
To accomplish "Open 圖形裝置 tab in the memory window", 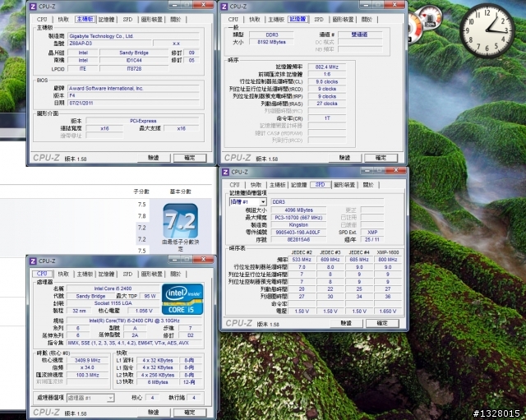I will pyautogui.click(x=343, y=20).
